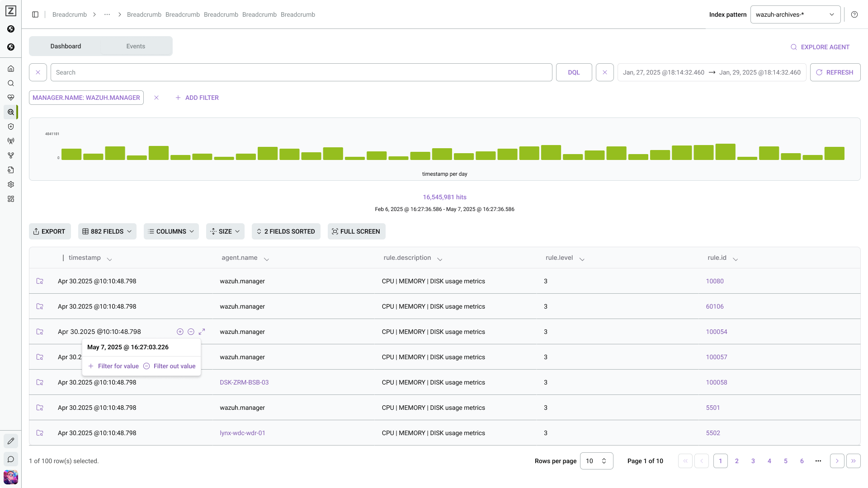The image size is (868, 488).
Task: Go to page 2 of results
Action: tap(737, 461)
